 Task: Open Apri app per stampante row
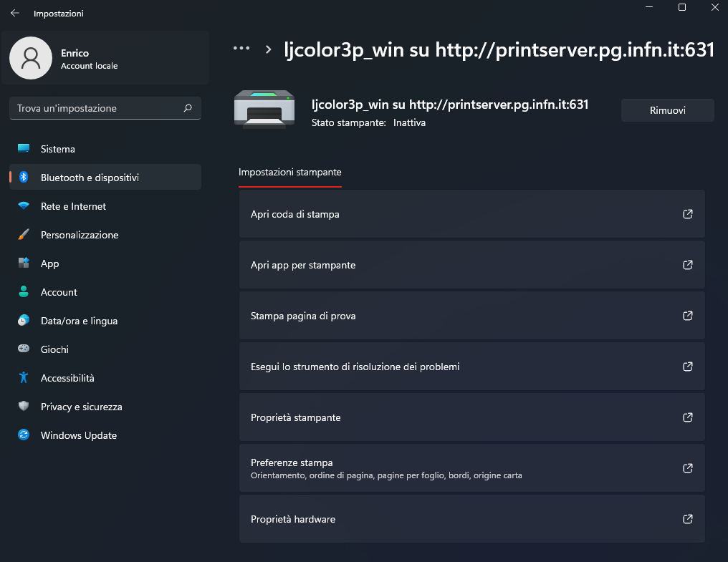(471, 265)
